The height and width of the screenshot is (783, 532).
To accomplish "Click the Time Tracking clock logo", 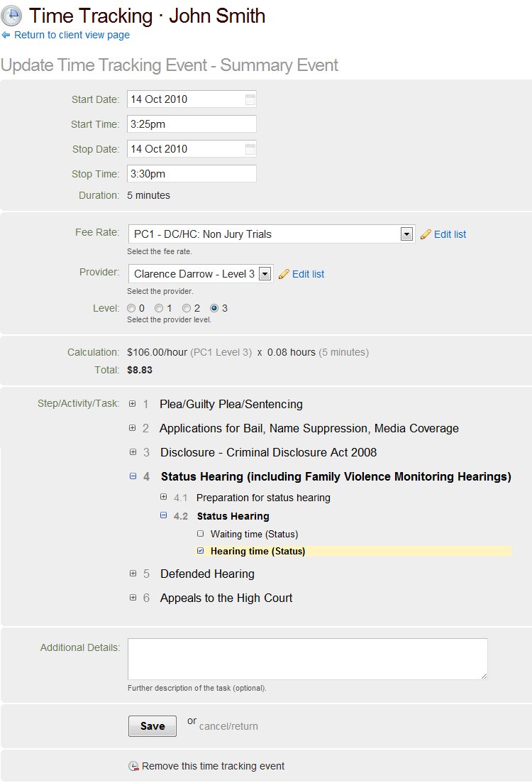I will click(x=11, y=16).
